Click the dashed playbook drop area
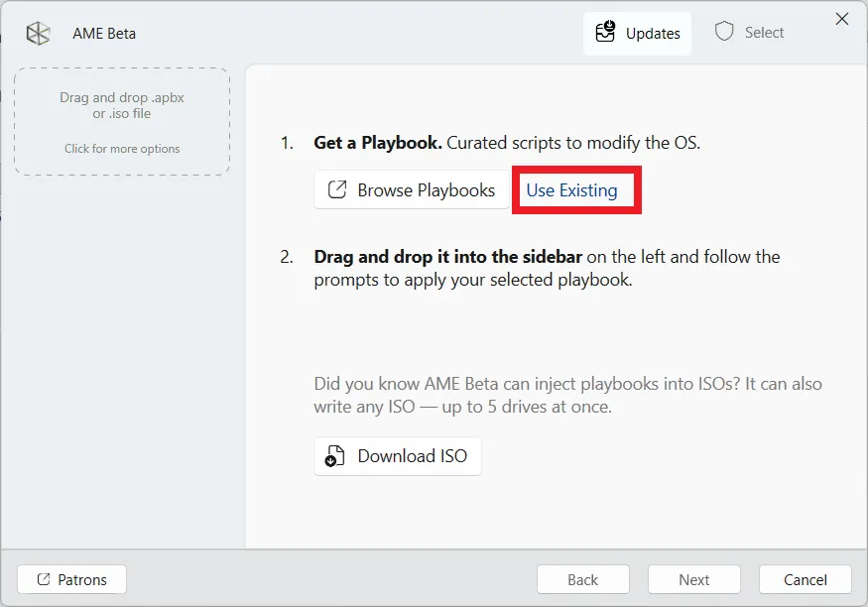 (x=121, y=119)
